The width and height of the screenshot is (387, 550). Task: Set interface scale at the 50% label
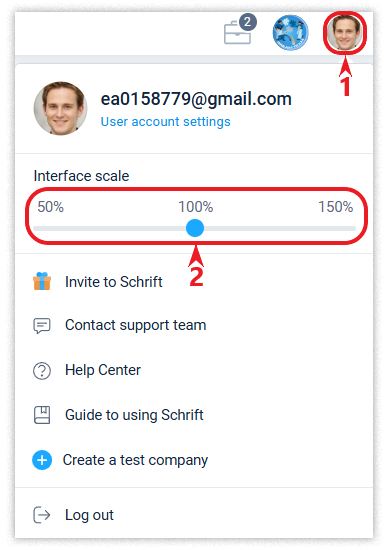click(x=51, y=207)
